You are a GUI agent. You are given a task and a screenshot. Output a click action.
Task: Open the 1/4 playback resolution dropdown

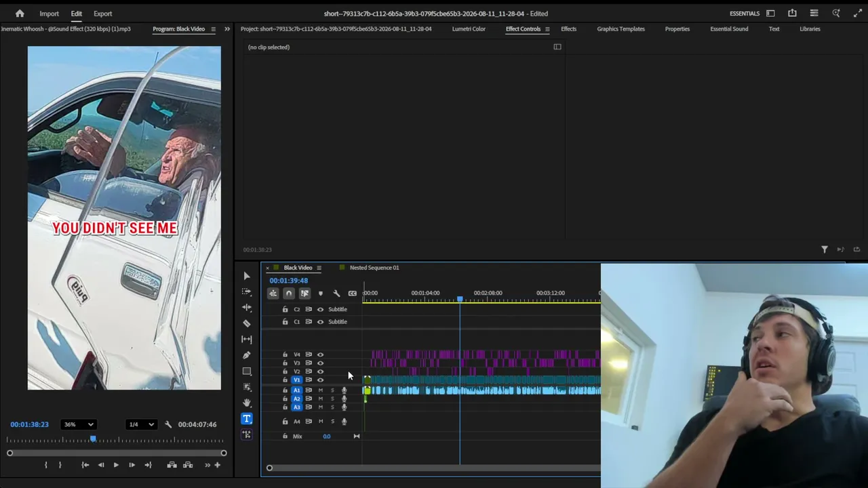click(x=142, y=424)
